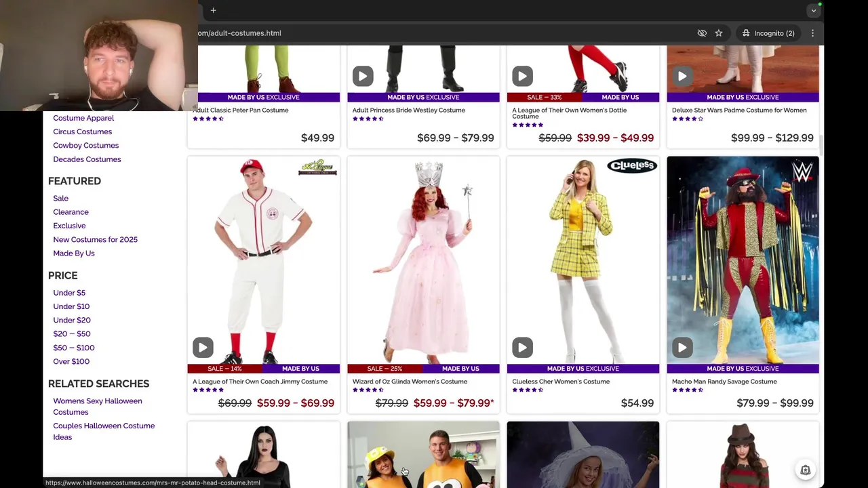Open League of Their Own Coach Jimmy title
The image size is (868, 488).
[x=260, y=382]
